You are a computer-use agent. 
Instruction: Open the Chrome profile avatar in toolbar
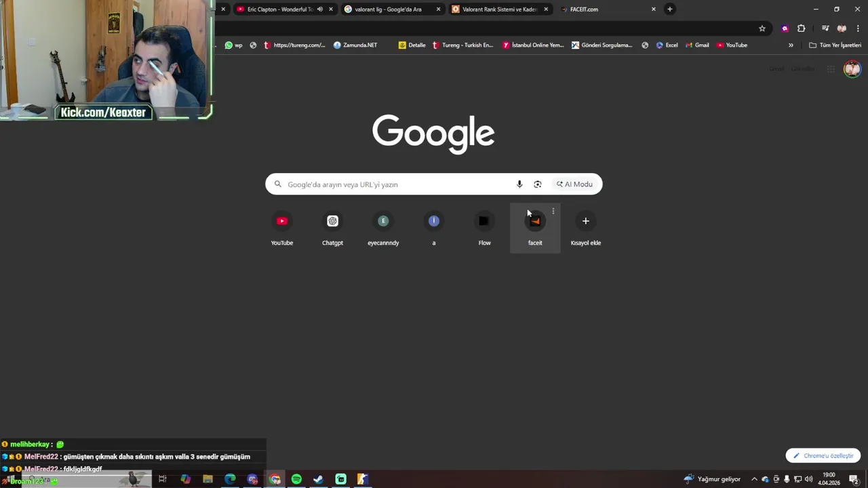[842, 28]
